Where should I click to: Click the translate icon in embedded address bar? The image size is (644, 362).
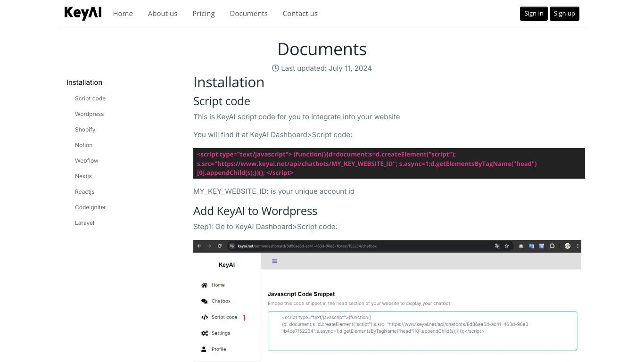pos(497,246)
